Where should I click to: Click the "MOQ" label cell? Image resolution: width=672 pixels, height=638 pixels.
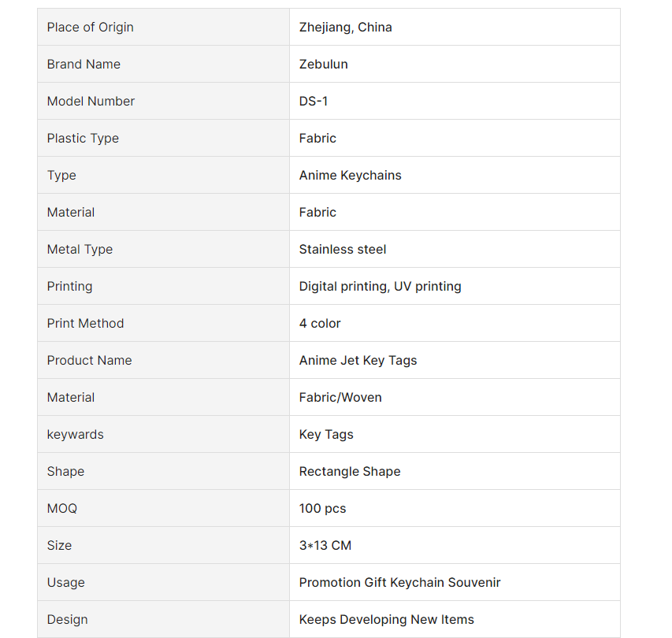coord(62,509)
